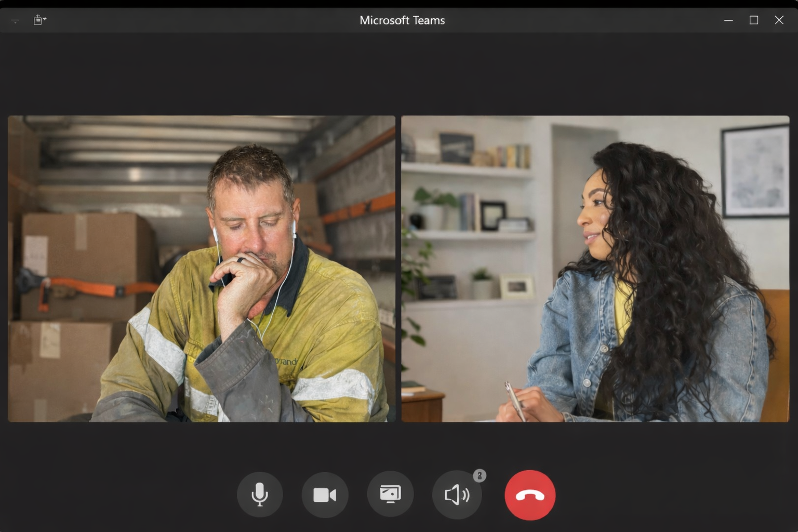Mute the microphone
This screenshot has height=532, width=798.
pyautogui.click(x=260, y=495)
